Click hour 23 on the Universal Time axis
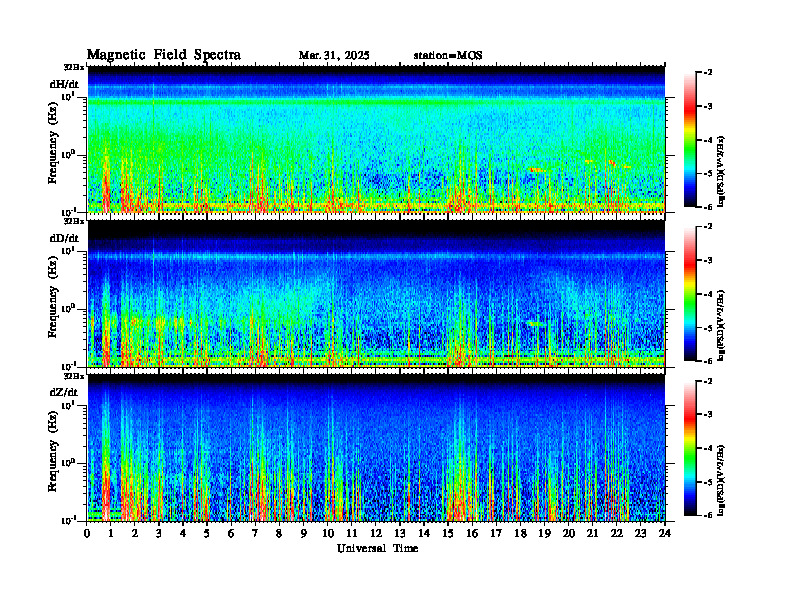This screenshot has width=792, height=612. click(640, 533)
